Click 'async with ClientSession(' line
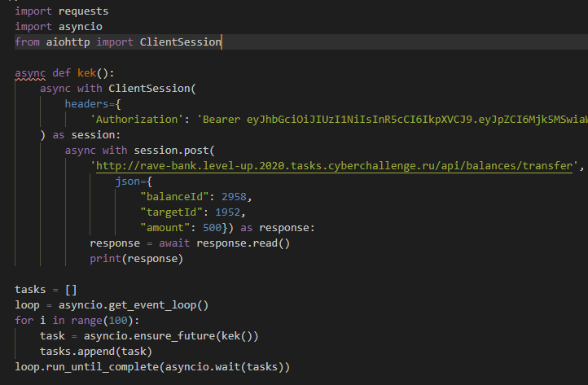Image resolution: width=588 pixels, height=385 pixels. [x=118, y=89]
